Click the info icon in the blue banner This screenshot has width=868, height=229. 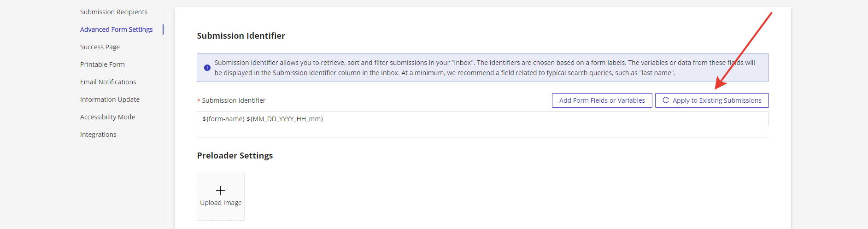point(207,68)
